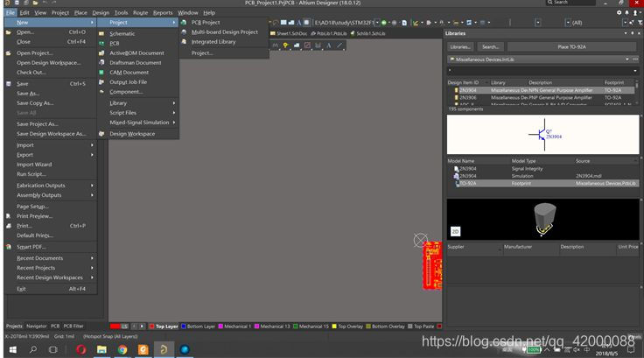Click the Place TO-92A button
The image size is (644, 358).
click(573, 46)
